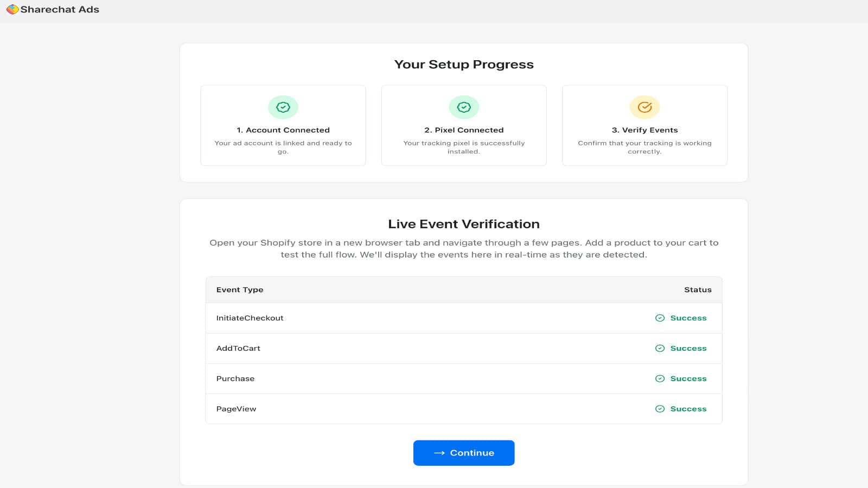Click the Success check icon for AddToCart
This screenshot has width=868, height=488.
[x=660, y=348]
